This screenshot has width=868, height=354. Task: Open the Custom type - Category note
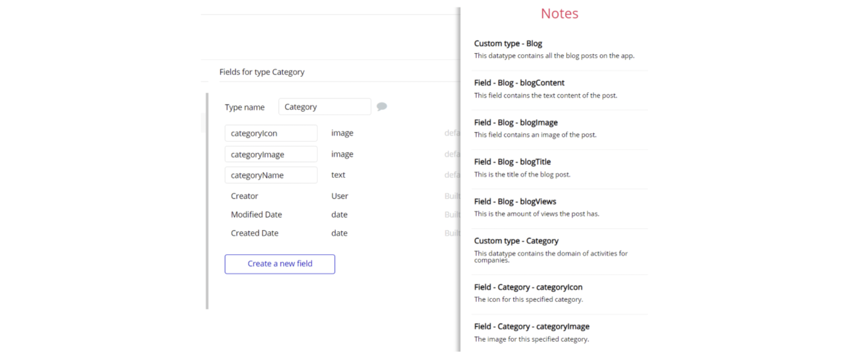point(516,241)
